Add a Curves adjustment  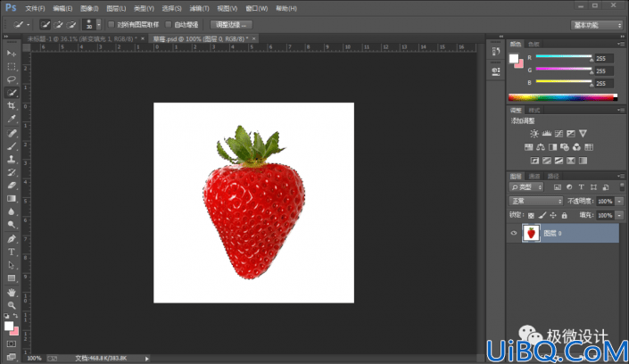click(559, 134)
